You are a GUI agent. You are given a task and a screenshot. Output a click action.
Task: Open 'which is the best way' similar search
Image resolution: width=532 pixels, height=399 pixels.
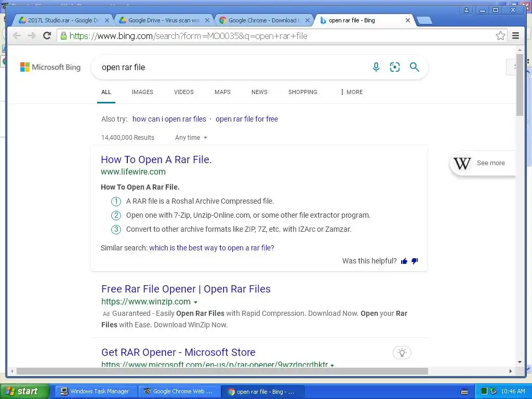212,248
